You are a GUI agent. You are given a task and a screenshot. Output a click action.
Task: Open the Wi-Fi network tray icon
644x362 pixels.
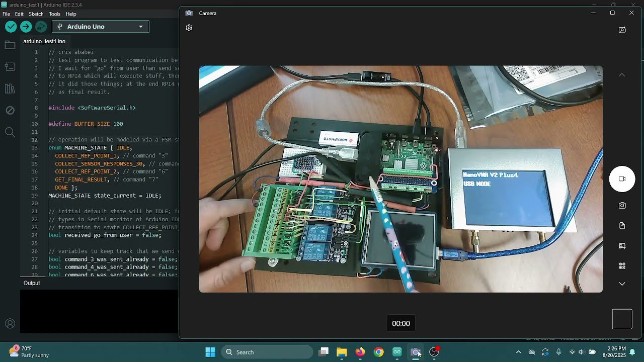(572, 352)
